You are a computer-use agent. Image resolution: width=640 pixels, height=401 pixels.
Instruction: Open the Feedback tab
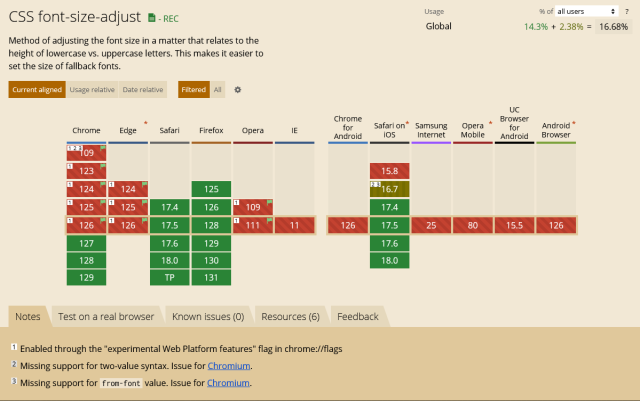coord(358,316)
